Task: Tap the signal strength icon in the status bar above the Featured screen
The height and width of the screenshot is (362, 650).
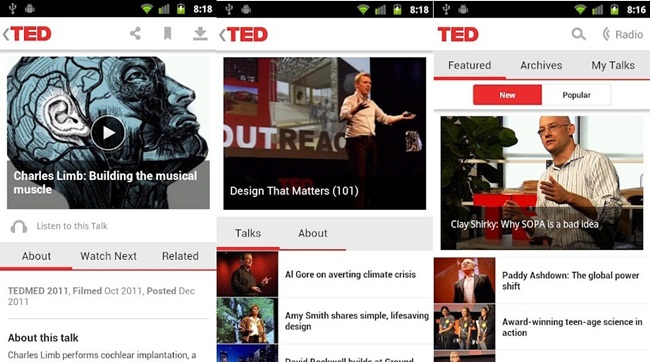Action: pos(597,9)
